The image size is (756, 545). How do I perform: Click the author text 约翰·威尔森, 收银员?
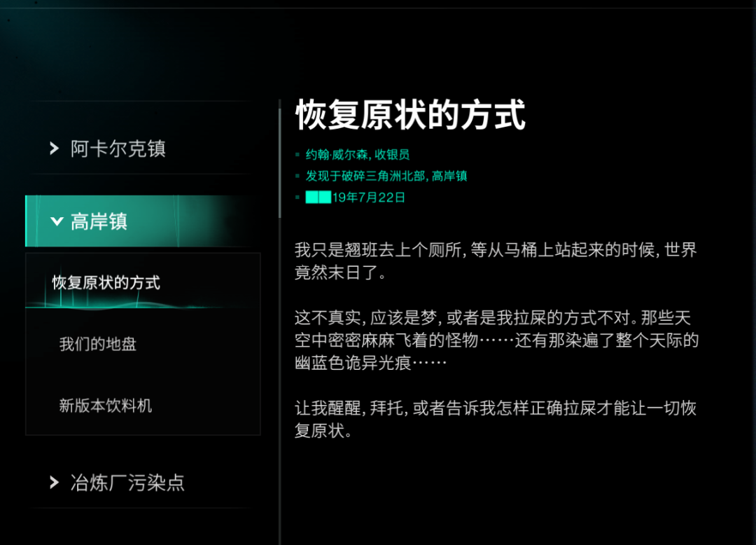pyautogui.click(x=357, y=155)
